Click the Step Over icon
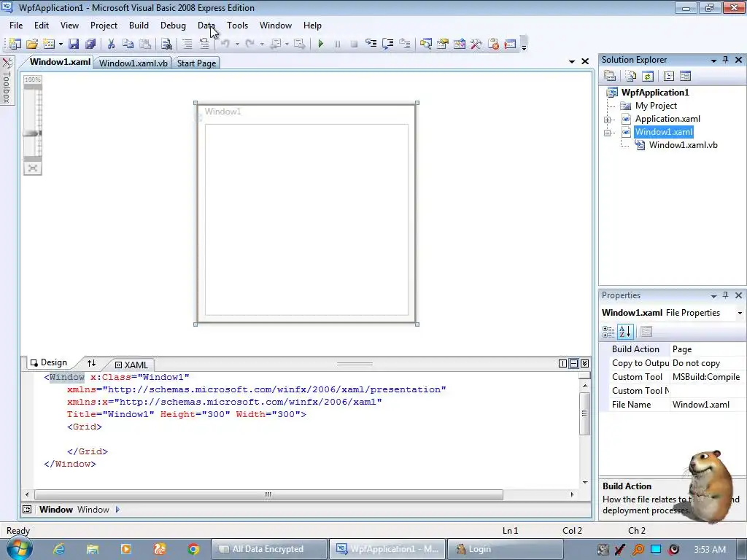747x560 pixels. click(x=388, y=44)
